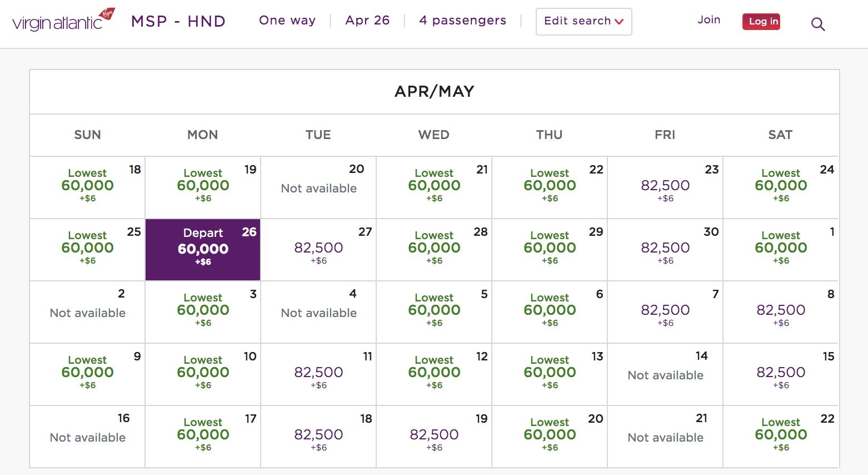Select May 22 Lowest fare cell
This screenshot has height=475, width=868.
pyautogui.click(x=780, y=436)
